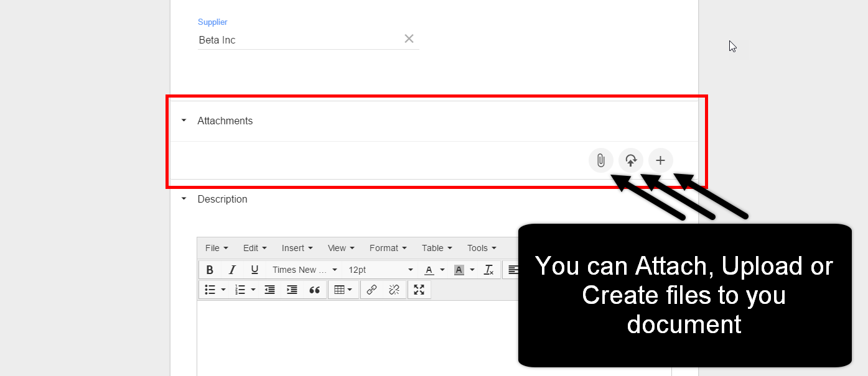This screenshot has height=376, width=868.
Task: Open the bullet list style dropdown arrow
Action: pyautogui.click(x=223, y=290)
